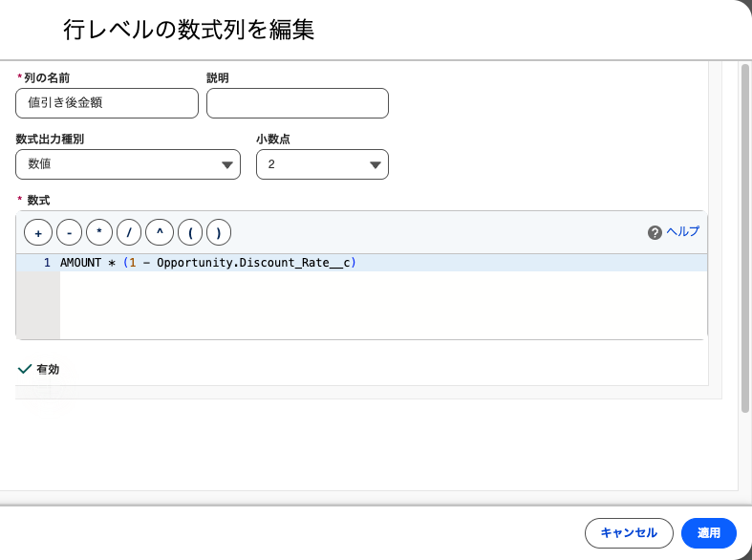Viewport: 752px width, 560px height.
Task: Click the 数式 label
Action: pos(38,201)
